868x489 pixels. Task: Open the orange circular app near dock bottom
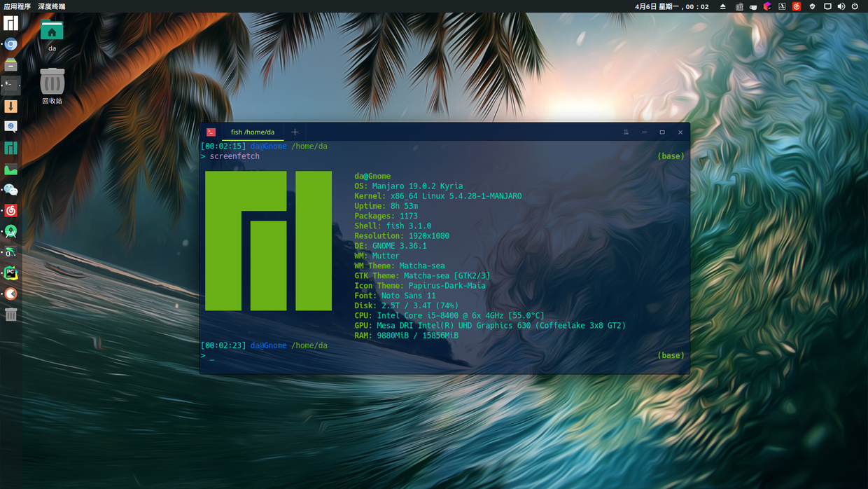pos(10,294)
